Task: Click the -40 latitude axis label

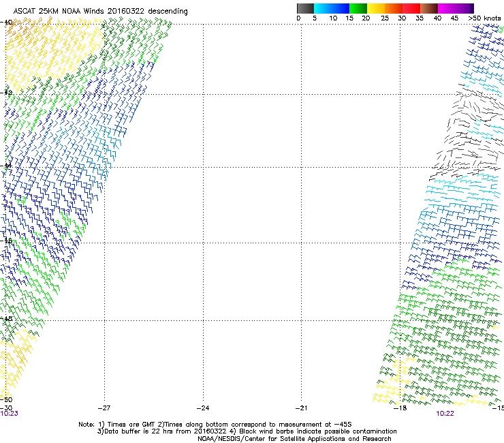Action: click(6, 22)
